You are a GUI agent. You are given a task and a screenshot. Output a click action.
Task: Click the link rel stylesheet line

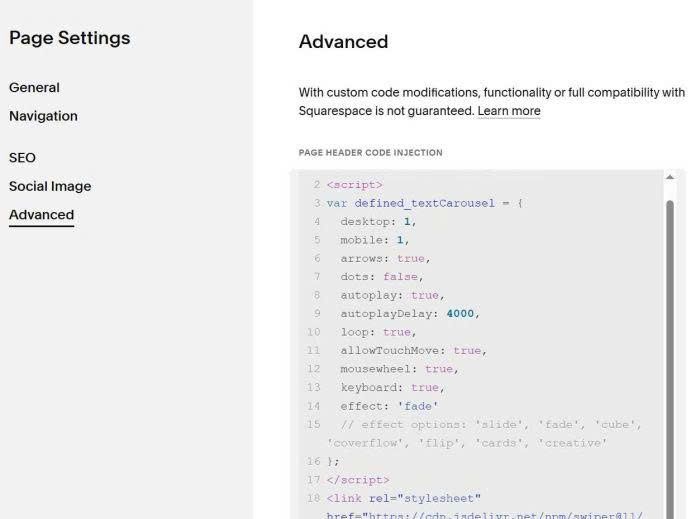[x=404, y=498]
